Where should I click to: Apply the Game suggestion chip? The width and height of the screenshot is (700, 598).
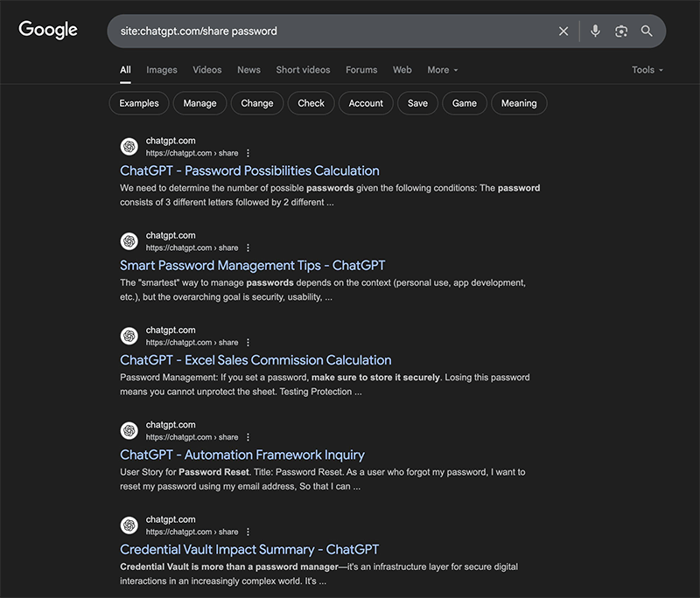465,103
